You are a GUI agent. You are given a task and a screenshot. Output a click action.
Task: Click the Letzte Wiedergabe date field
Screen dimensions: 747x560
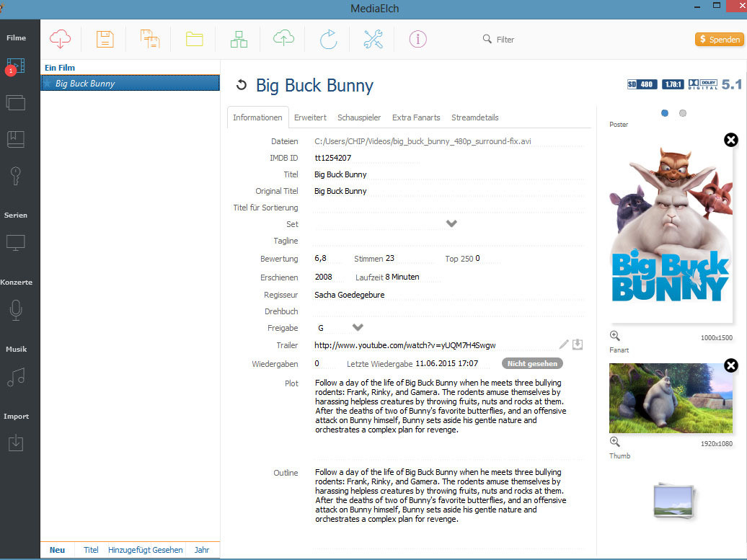[453, 364]
